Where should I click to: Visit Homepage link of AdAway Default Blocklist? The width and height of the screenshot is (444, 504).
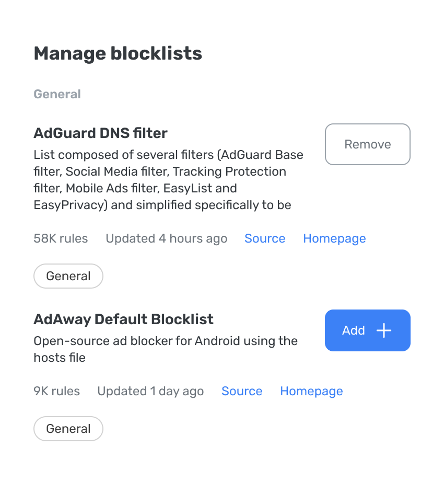(x=311, y=391)
